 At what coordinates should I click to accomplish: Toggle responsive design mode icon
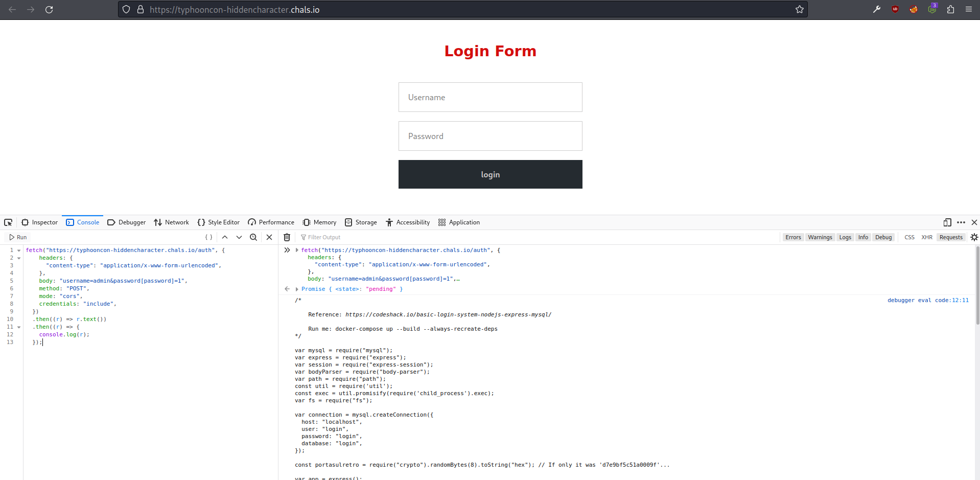click(x=947, y=222)
